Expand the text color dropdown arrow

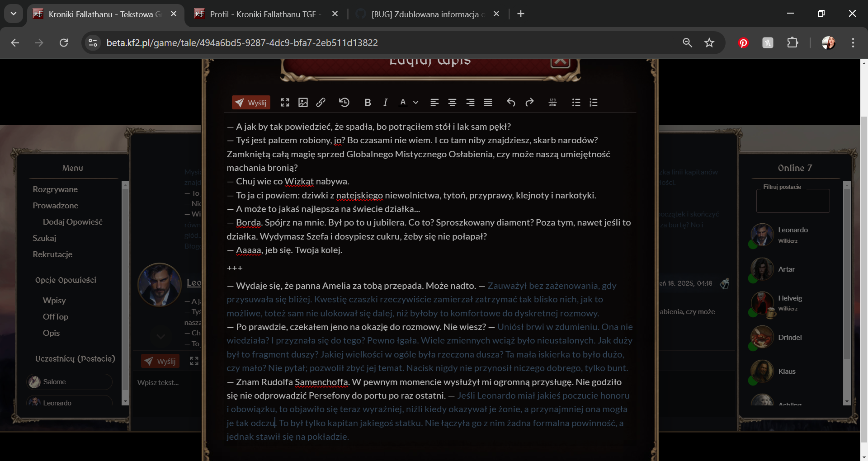416,103
